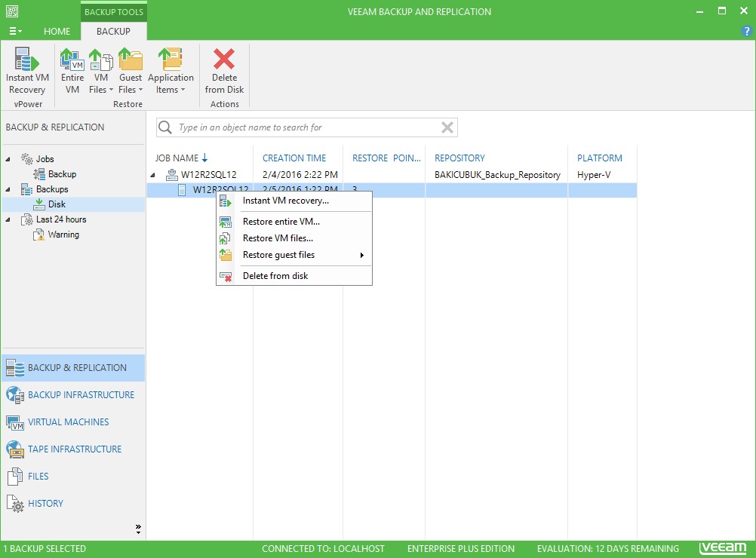Click the application logo icon in title bar

coord(12,11)
